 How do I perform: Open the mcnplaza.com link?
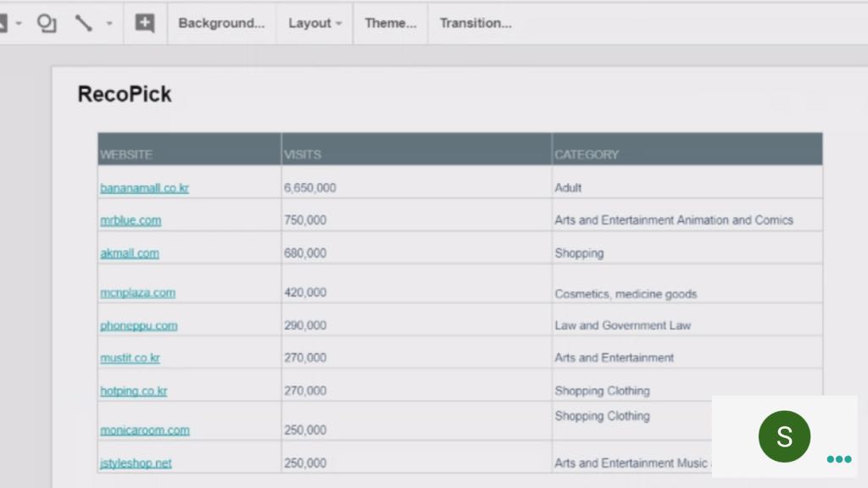point(137,293)
